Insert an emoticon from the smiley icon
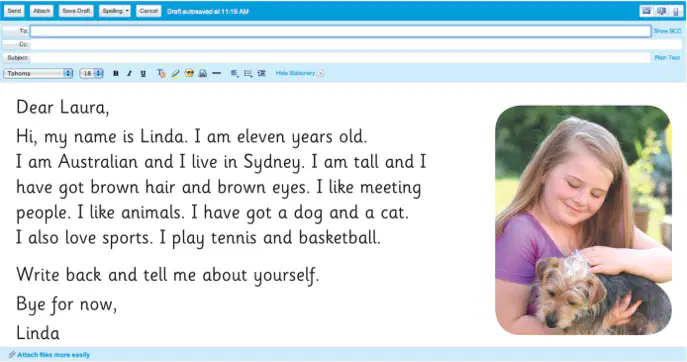 click(189, 73)
